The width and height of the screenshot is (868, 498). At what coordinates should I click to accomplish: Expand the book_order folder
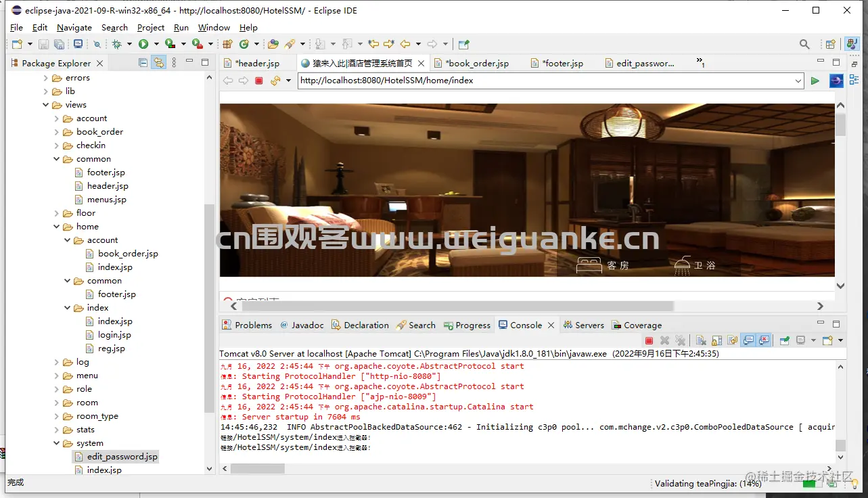click(x=57, y=132)
